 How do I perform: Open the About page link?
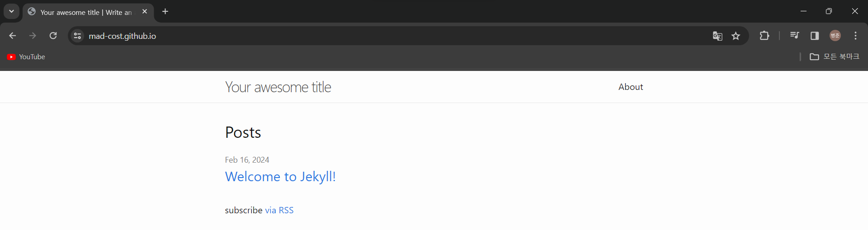tap(630, 87)
